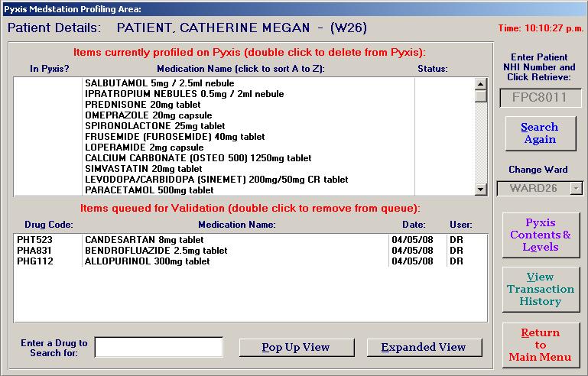This screenshot has height=376, width=588.
Task: Click the Status column header
Action: click(433, 69)
